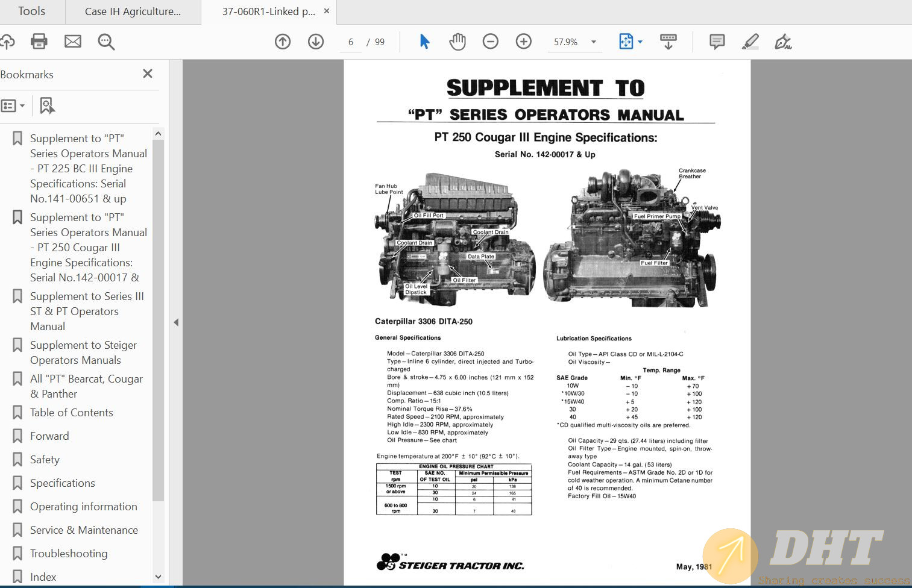Viewport: 912px width, 588px height.
Task: Jump to Forward bookmark
Action: tap(49, 436)
